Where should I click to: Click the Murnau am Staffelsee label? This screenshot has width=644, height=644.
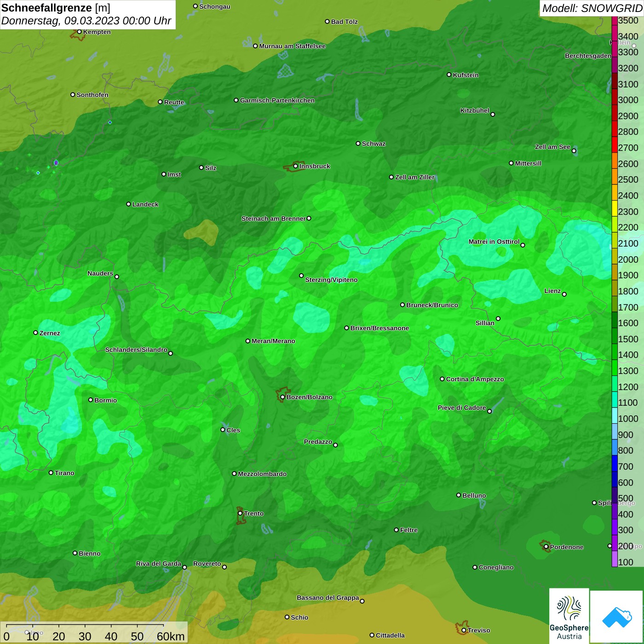(293, 46)
